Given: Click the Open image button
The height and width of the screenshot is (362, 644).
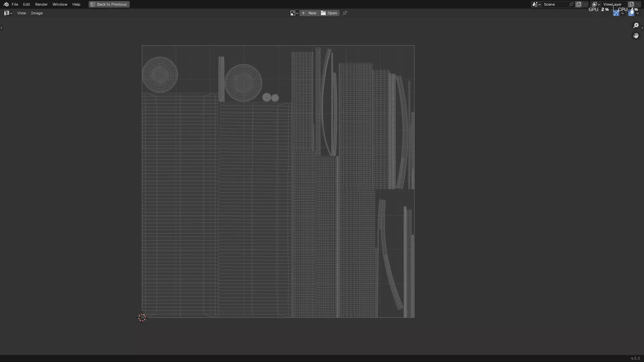Looking at the screenshot, I should click(329, 13).
